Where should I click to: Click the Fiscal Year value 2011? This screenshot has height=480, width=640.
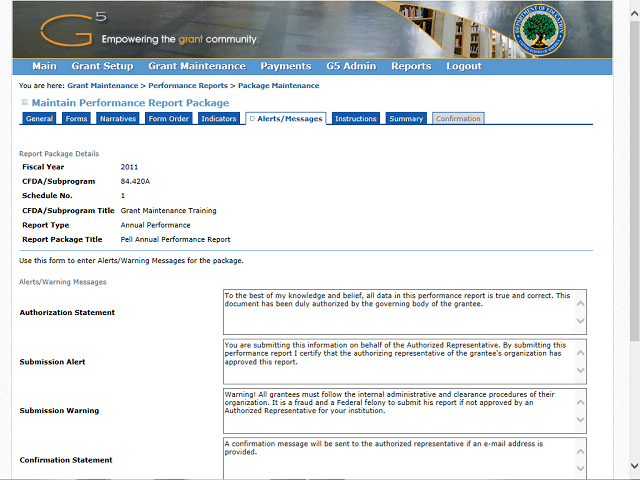point(129,167)
